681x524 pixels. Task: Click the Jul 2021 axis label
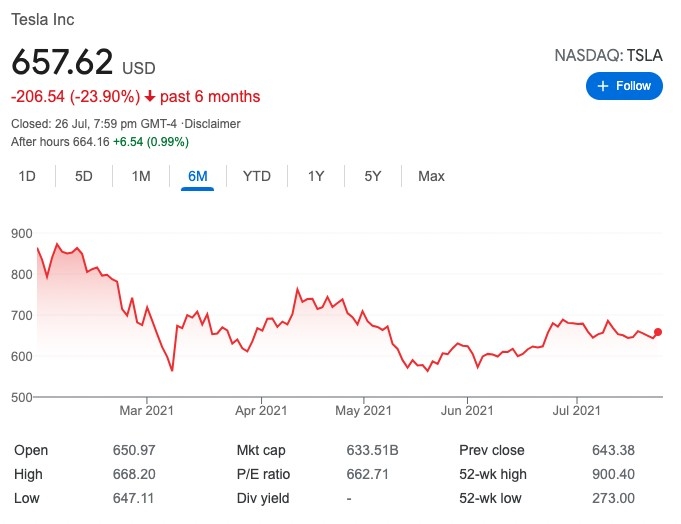pyautogui.click(x=576, y=411)
